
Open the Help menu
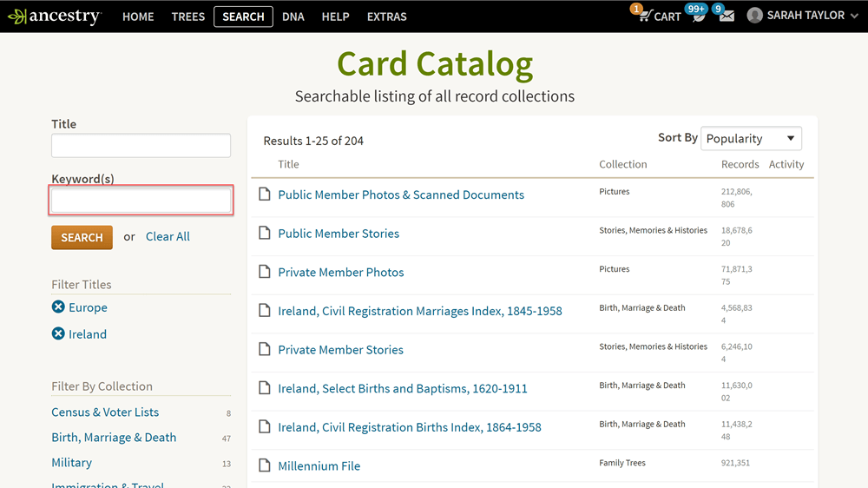pyautogui.click(x=335, y=16)
